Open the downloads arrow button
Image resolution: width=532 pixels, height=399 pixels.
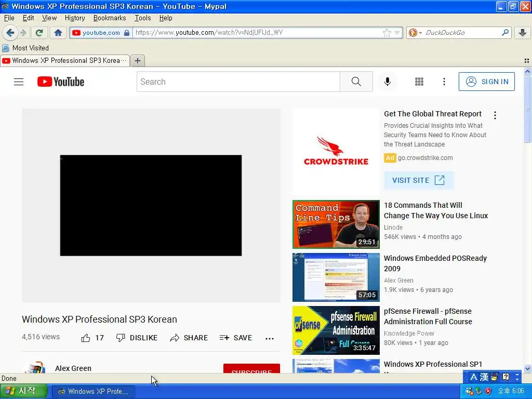pos(523,33)
